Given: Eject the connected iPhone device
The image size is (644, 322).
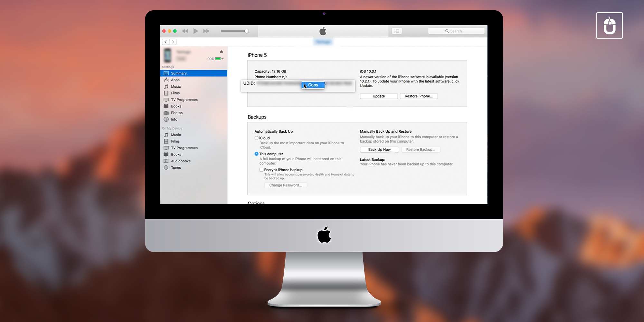Looking at the screenshot, I should pos(221,52).
